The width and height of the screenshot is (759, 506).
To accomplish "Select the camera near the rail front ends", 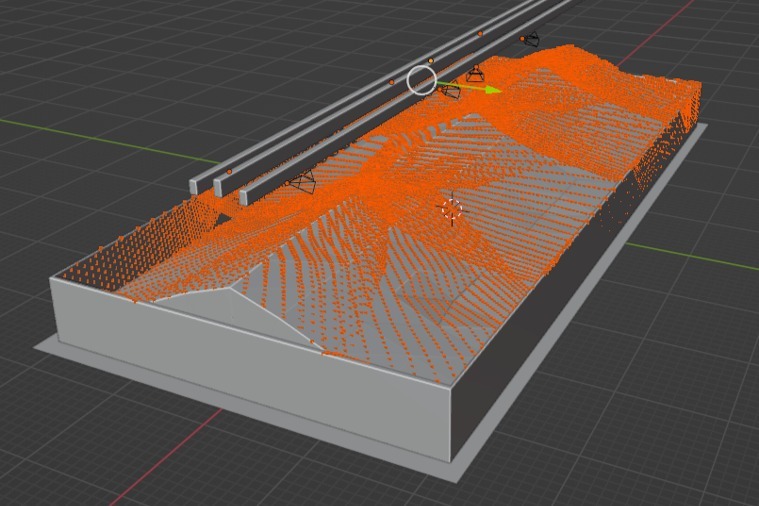I will 304,183.
